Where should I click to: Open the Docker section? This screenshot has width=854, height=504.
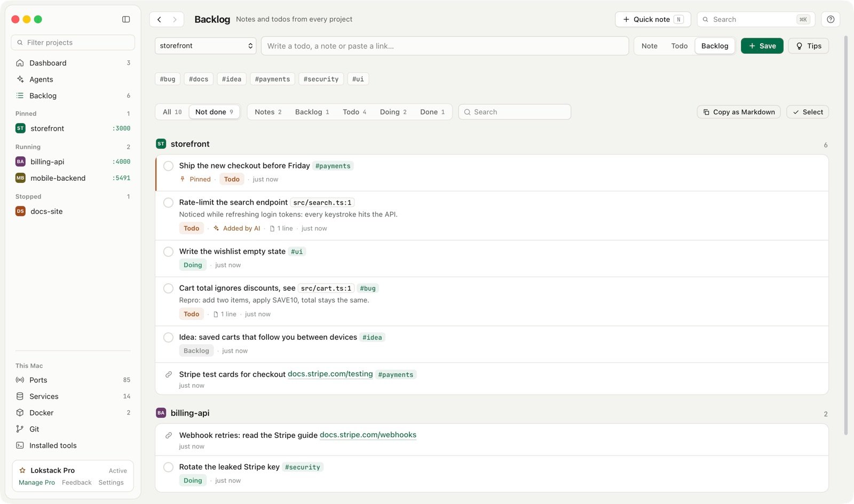(73, 413)
